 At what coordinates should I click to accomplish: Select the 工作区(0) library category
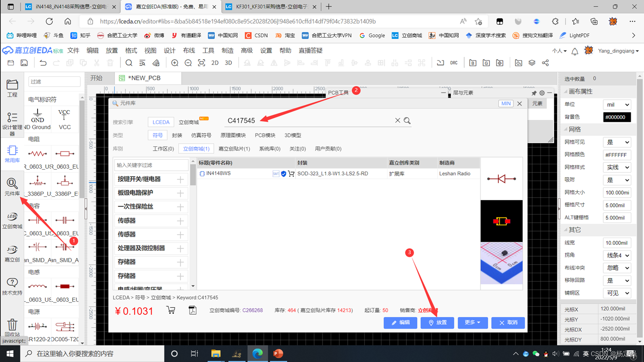click(164, 149)
